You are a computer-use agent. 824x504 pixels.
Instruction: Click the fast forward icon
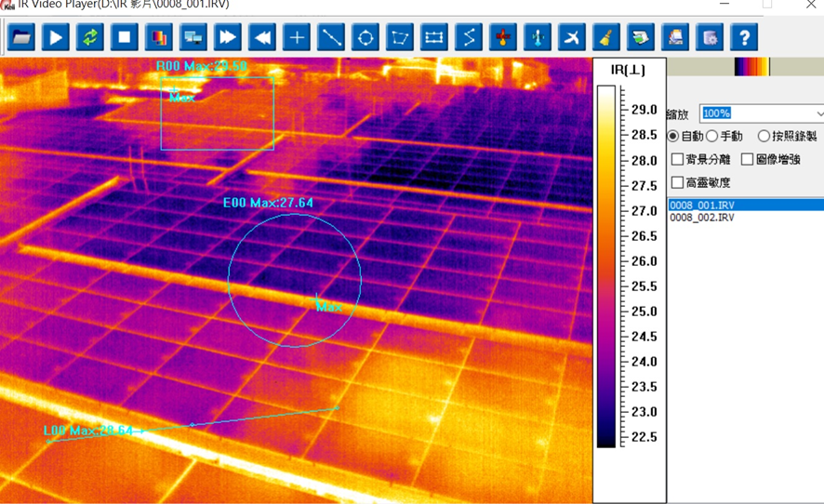228,37
